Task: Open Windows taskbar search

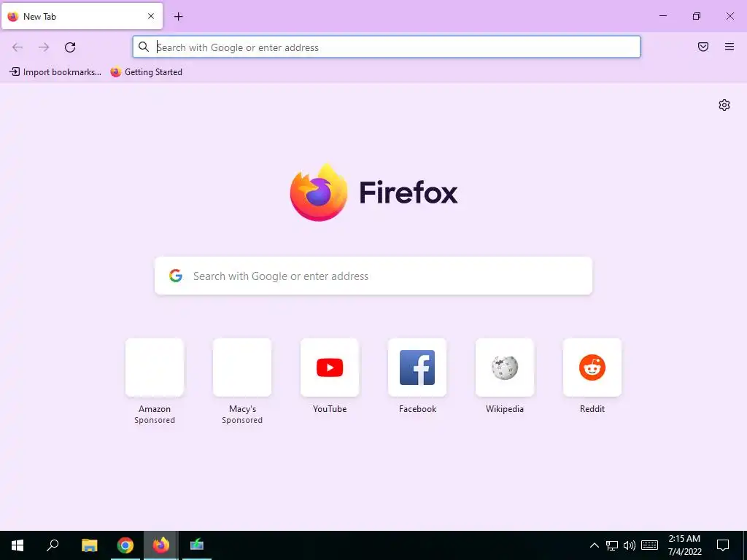Action: (53, 545)
